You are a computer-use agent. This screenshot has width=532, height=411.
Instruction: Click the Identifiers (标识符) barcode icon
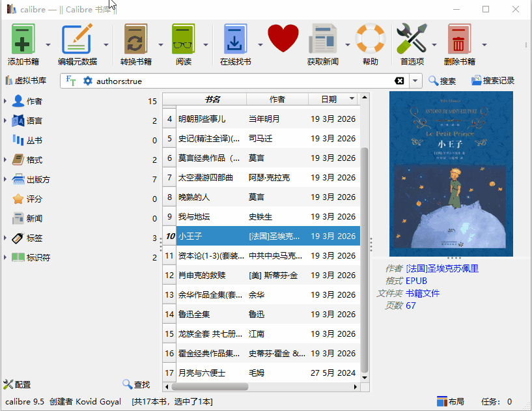click(x=18, y=257)
